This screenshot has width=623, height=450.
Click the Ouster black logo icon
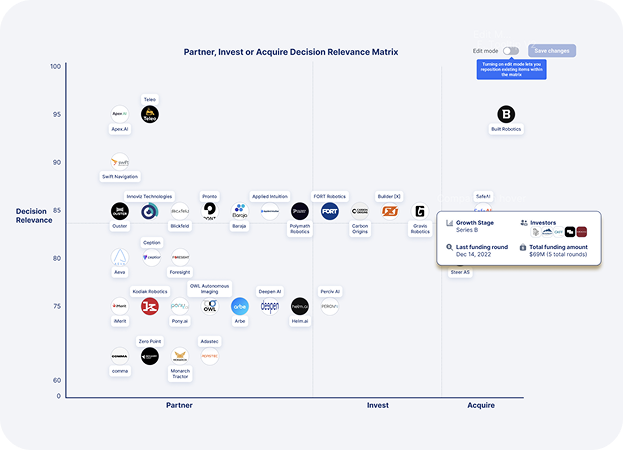[x=120, y=211]
